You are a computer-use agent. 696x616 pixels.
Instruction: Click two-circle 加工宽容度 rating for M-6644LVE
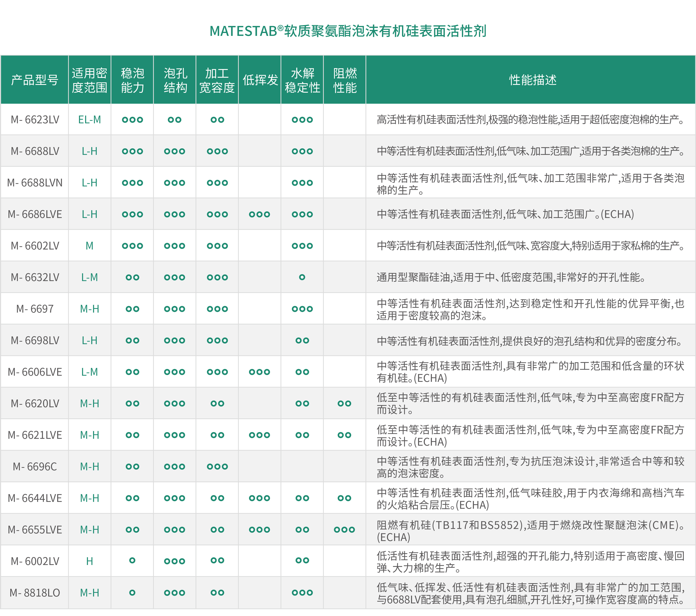(x=217, y=498)
